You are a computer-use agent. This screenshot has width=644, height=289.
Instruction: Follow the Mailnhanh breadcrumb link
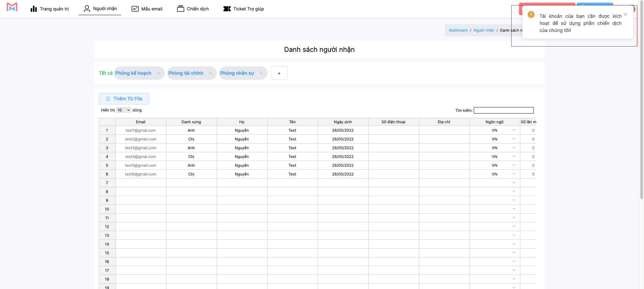[458, 30]
